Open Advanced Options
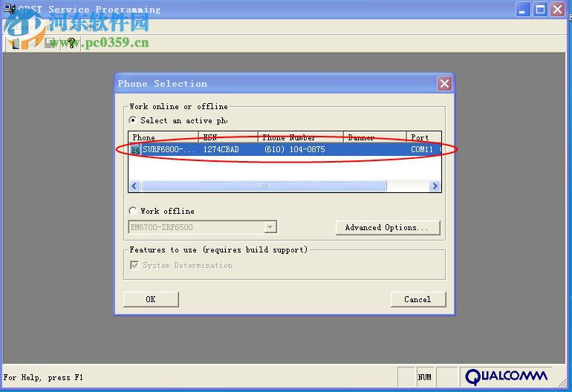This screenshot has width=572, height=392. coord(388,227)
